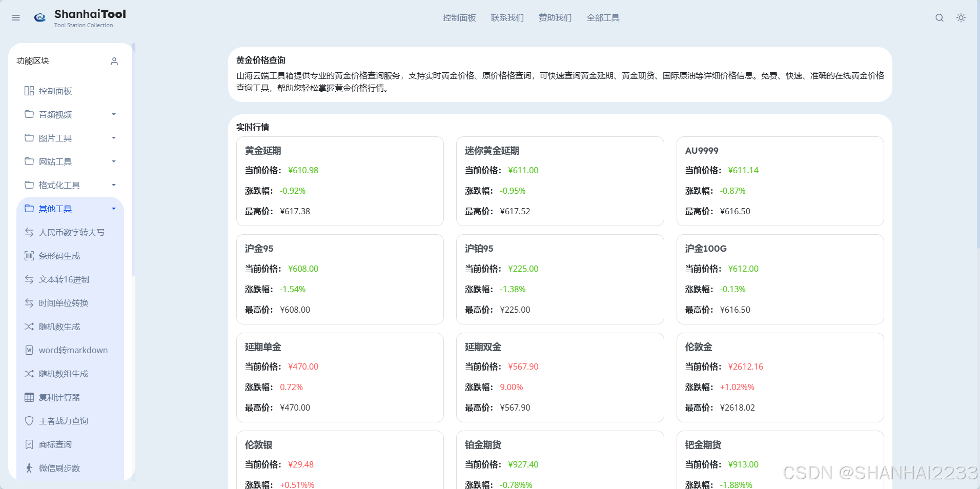Click the bookmark icon for 商标查询
Viewport: 980px width, 489px height.
point(29,444)
